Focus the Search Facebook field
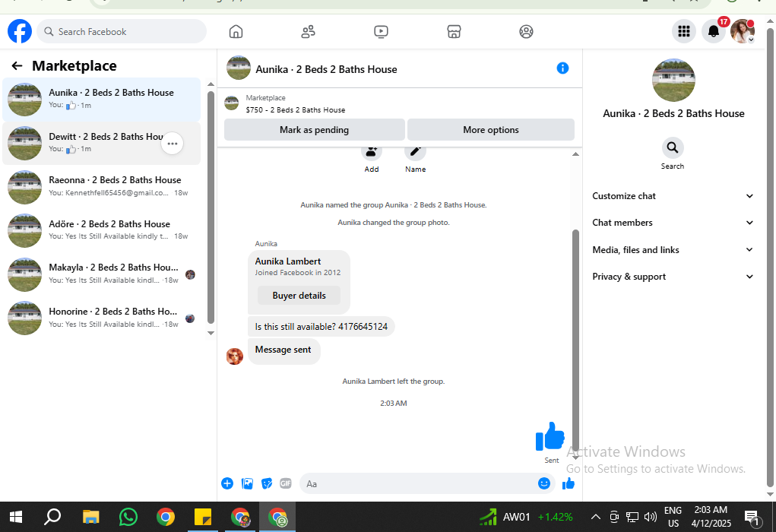The height and width of the screenshot is (532, 776). click(122, 32)
